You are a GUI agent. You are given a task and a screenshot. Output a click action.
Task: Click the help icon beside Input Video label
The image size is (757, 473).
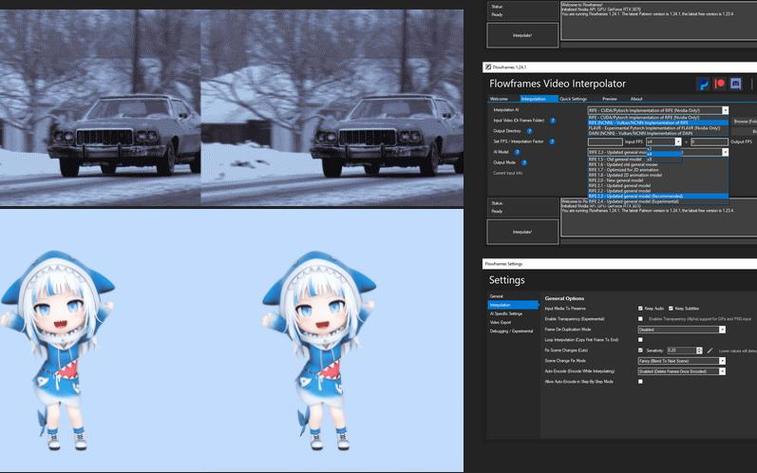click(553, 121)
